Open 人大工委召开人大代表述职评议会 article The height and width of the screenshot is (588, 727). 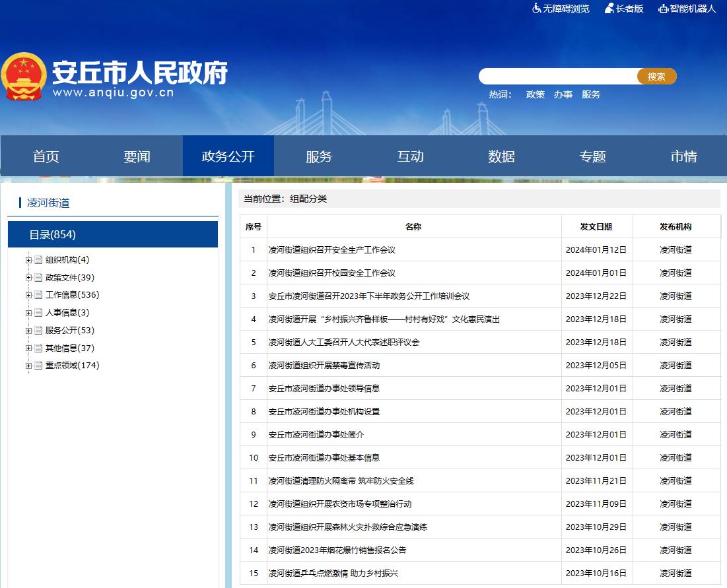(344, 343)
